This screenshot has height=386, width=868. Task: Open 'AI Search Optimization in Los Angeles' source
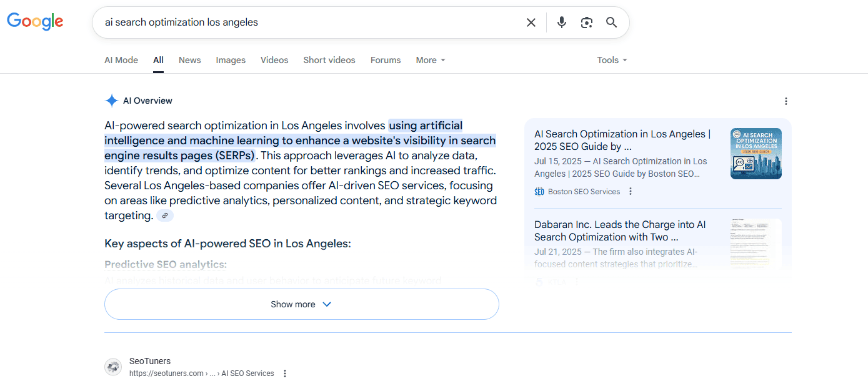coord(622,141)
